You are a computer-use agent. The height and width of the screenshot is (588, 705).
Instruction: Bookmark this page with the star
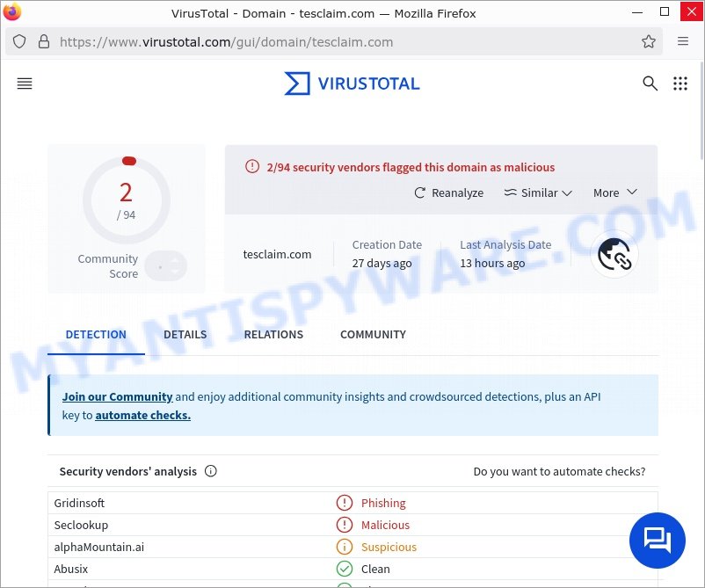[x=649, y=42]
